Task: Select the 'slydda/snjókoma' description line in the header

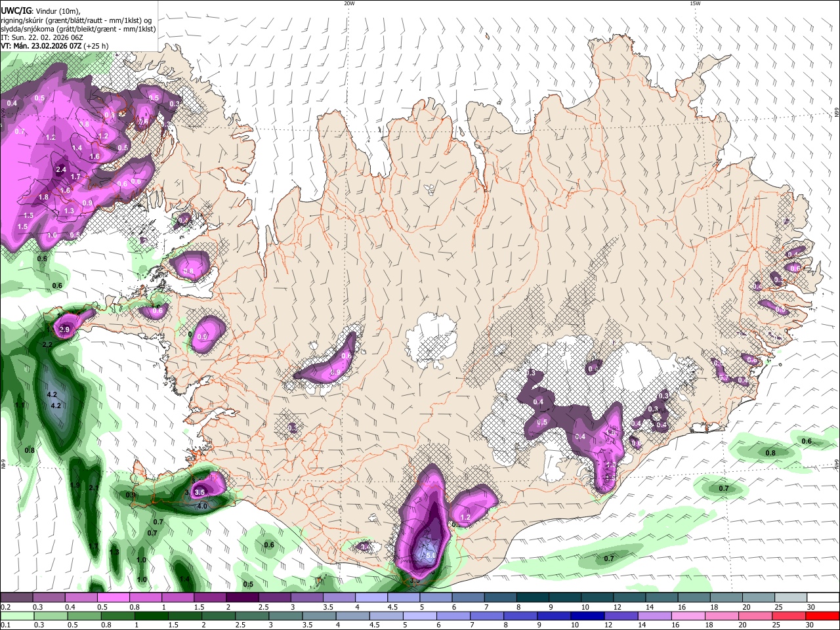Action: (x=78, y=29)
